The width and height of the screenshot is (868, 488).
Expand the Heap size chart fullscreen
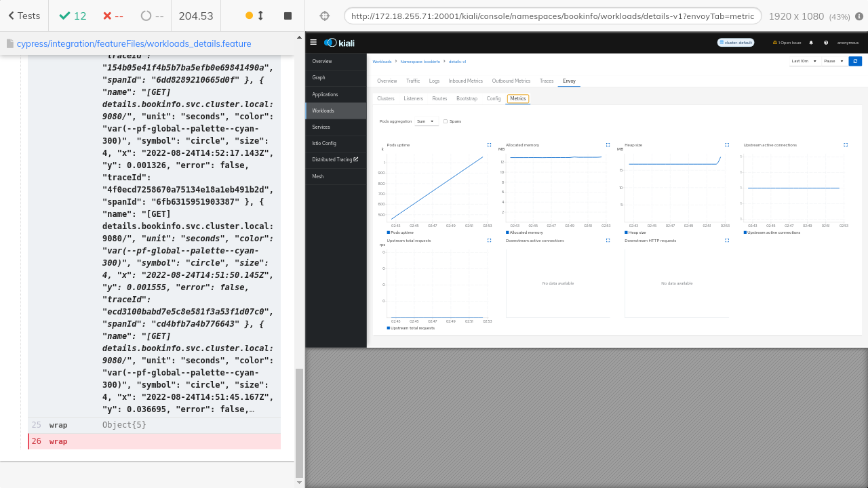click(x=727, y=145)
